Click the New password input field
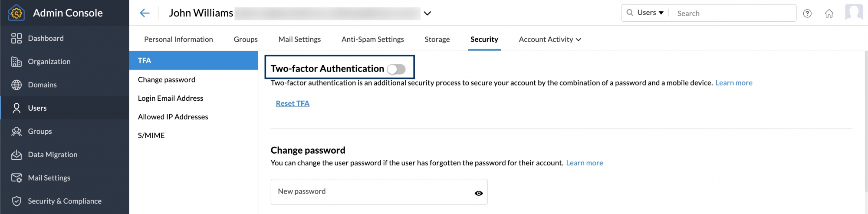This screenshot has width=868, height=214. [373, 192]
